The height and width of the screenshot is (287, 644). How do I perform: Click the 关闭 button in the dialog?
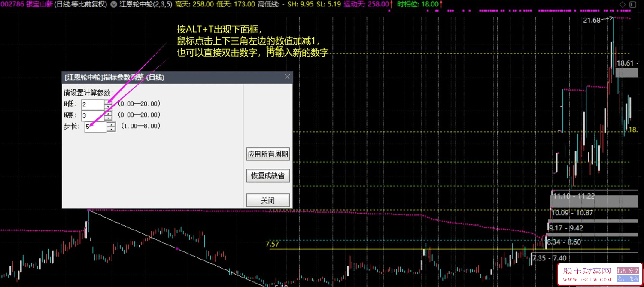(x=268, y=200)
